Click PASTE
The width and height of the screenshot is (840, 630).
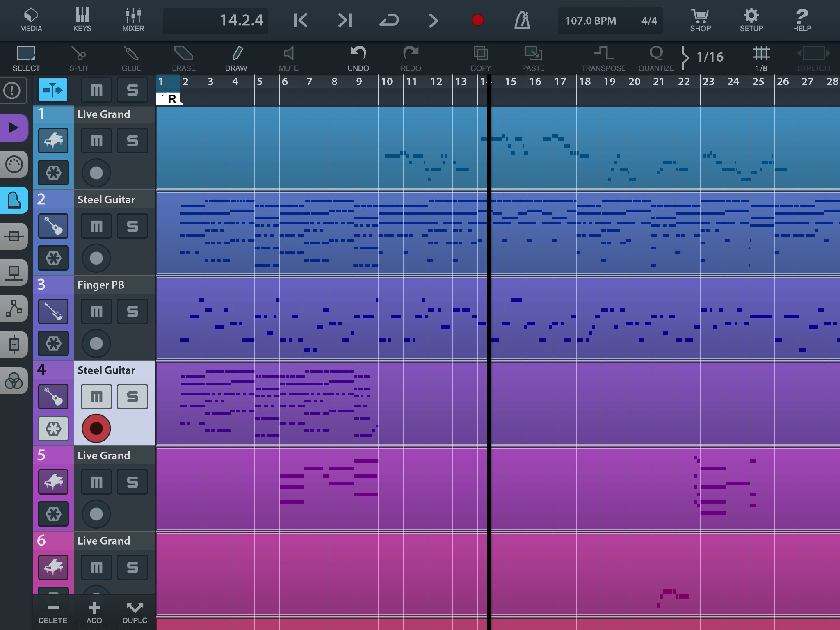coord(533,58)
